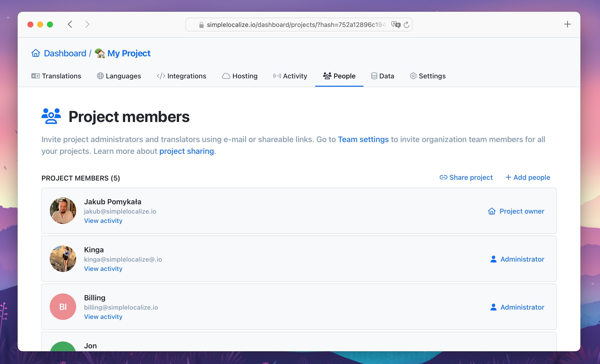Click the broadcast icon on Activity tab

point(277,76)
